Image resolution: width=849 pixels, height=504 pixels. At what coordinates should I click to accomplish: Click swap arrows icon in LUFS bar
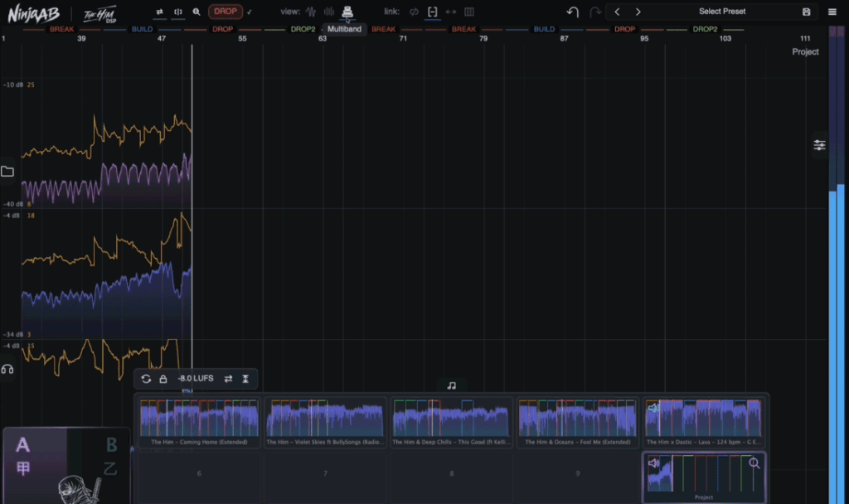pos(229,379)
